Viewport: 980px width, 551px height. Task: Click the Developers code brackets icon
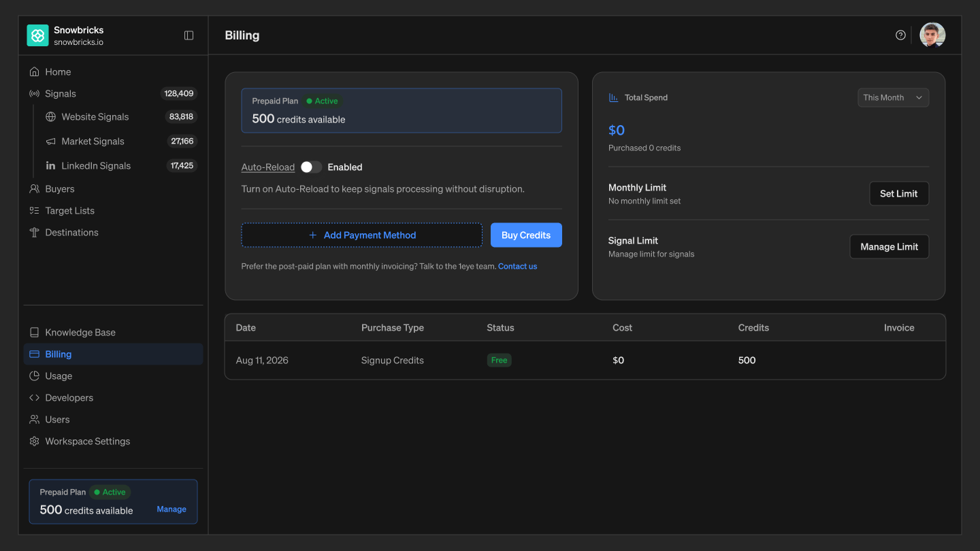35,398
